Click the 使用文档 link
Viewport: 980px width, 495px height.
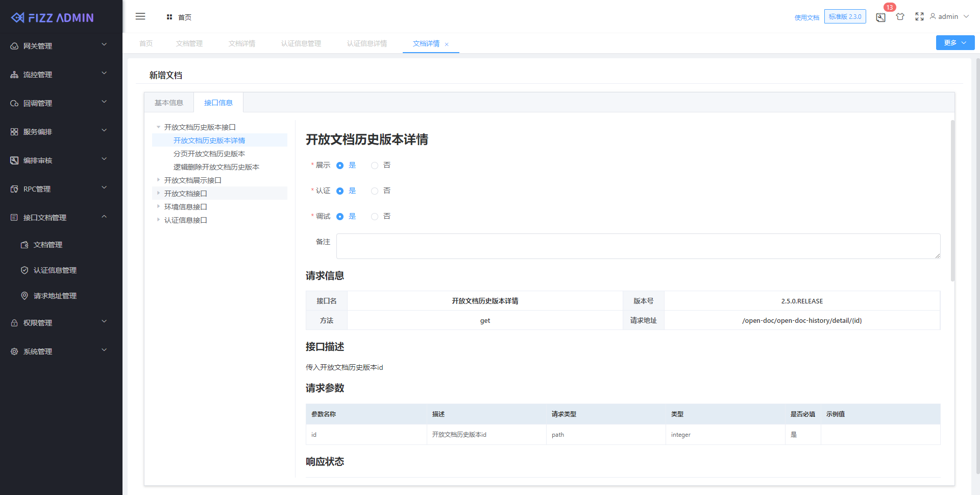coord(806,17)
